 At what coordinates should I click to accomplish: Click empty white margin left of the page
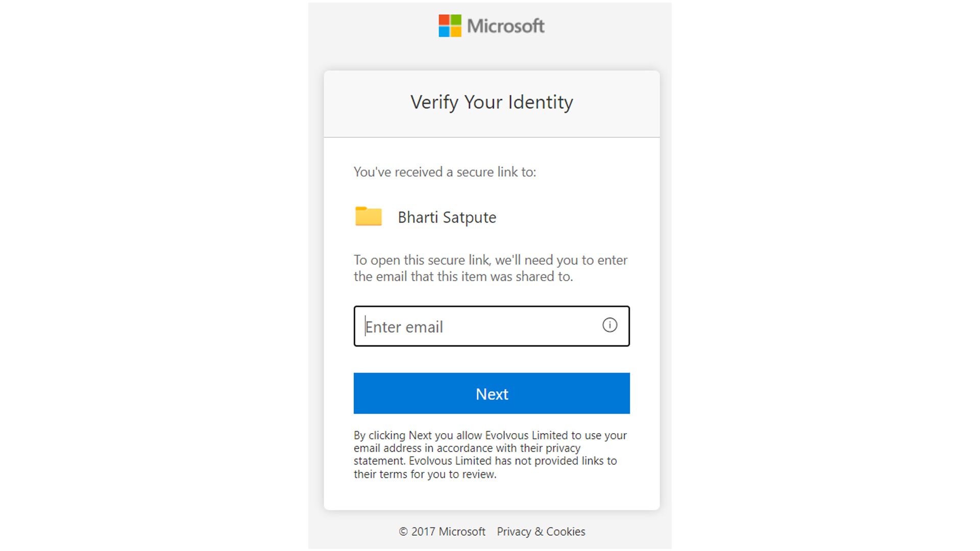(x=153, y=275)
